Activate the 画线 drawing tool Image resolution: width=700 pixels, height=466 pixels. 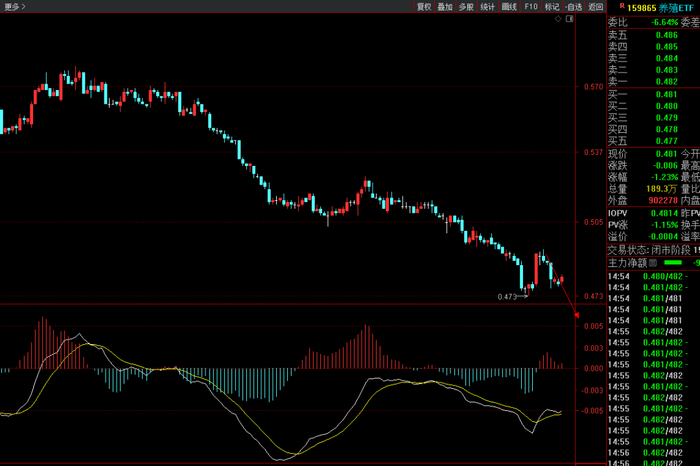(509, 6)
